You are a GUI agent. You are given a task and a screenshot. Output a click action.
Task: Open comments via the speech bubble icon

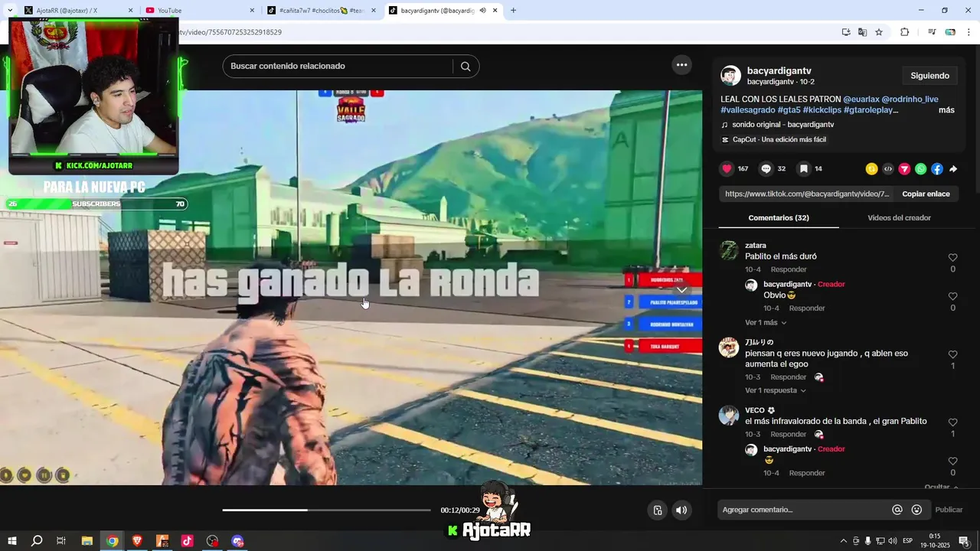766,169
